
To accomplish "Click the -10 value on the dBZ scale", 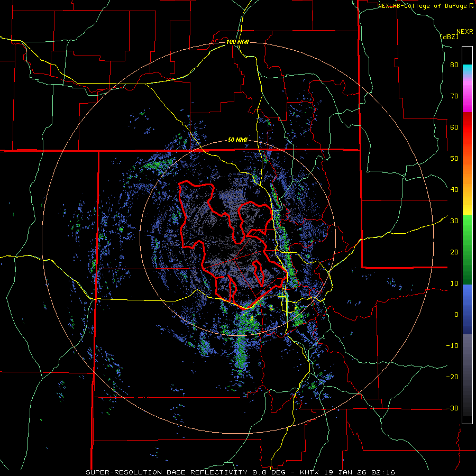I will 452,345.
